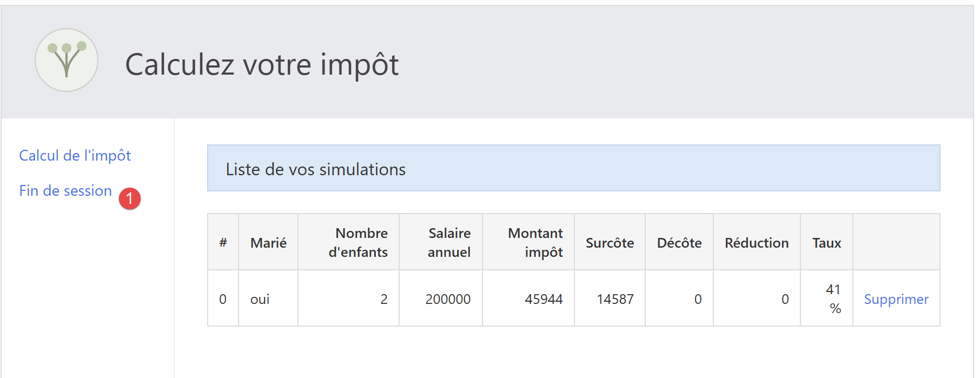Select the "Liste de vos simulations" banner text
Viewport: 980px width, 378px height.
pyautogui.click(x=316, y=169)
